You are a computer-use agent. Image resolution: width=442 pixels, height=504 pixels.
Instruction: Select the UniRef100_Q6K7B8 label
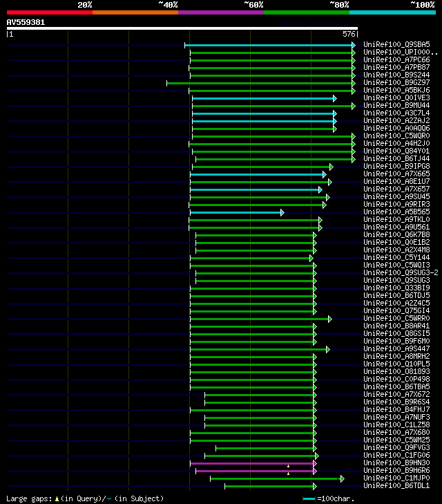(x=396, y=234)
